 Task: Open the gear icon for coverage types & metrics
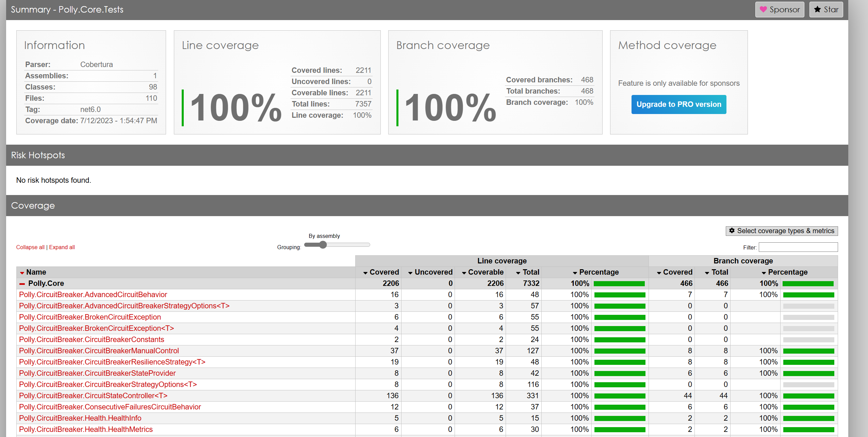(732, 231)
